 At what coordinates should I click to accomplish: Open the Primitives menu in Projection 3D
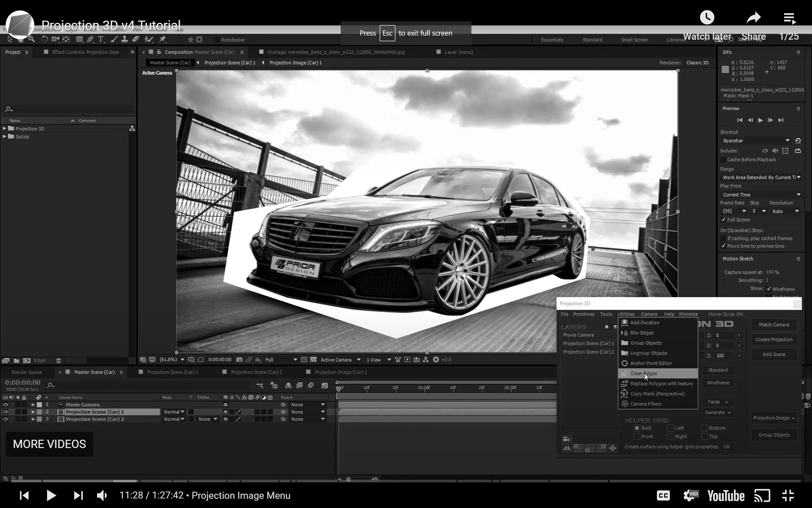tap(584, 314)
